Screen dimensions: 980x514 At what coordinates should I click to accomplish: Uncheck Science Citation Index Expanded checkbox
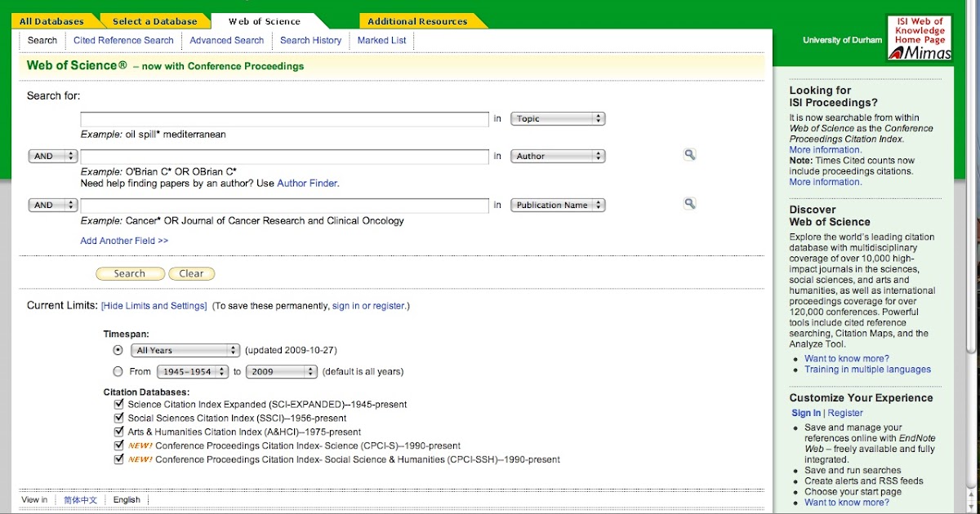(120, 404)
